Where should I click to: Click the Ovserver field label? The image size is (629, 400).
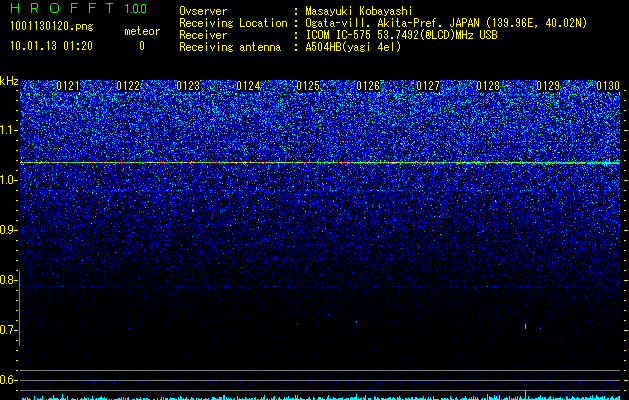[203, 11]
